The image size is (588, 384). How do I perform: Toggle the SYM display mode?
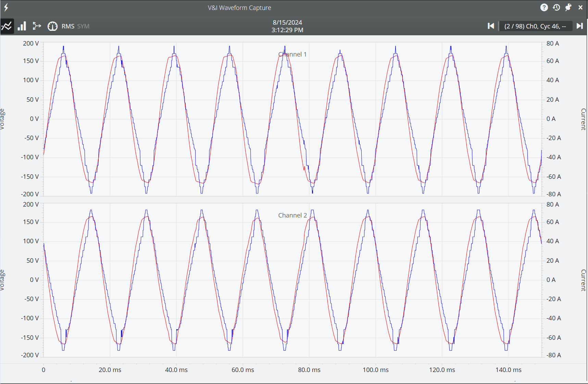tap(83, 26)
